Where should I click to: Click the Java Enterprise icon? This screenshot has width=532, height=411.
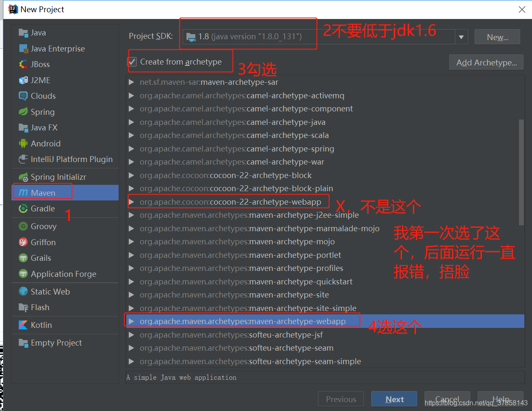click(23, 49)
